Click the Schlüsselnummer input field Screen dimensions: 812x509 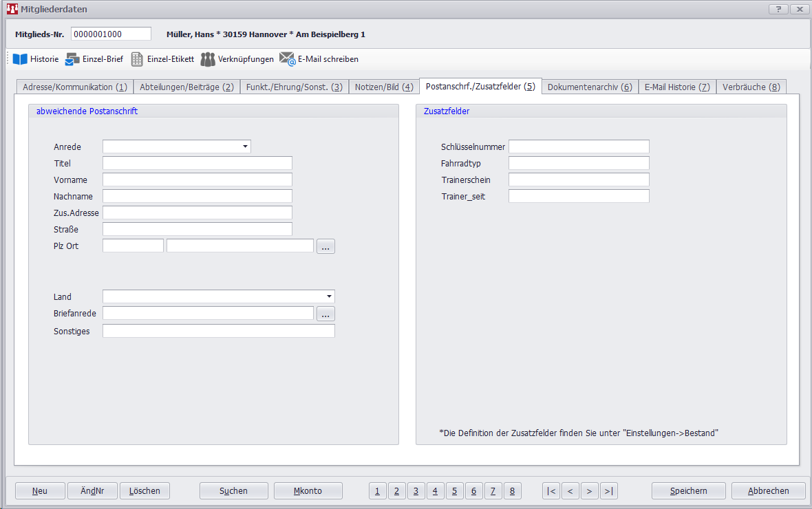coord(578,147)
